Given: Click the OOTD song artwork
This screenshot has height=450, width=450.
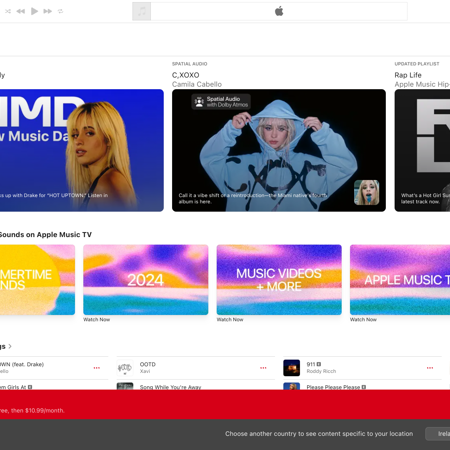Looking at the screenshot, I should 125,368.
